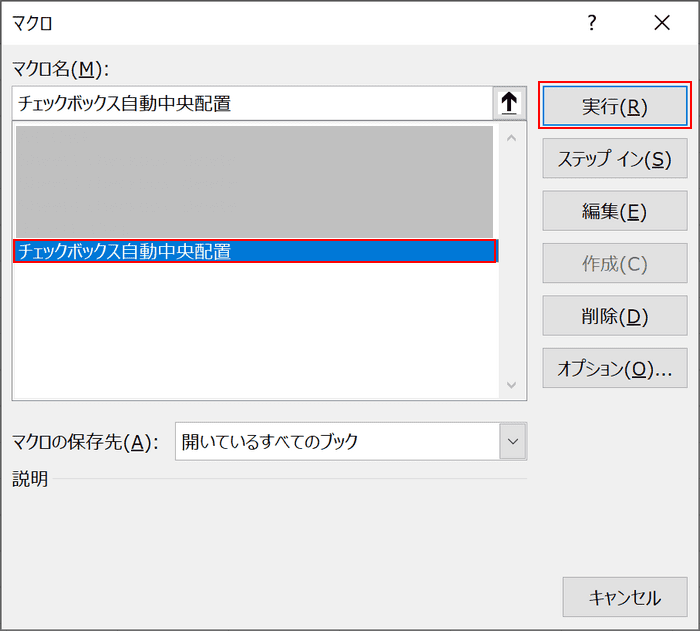Click ステップ イン(S) to step into macro

pos(615,159)
